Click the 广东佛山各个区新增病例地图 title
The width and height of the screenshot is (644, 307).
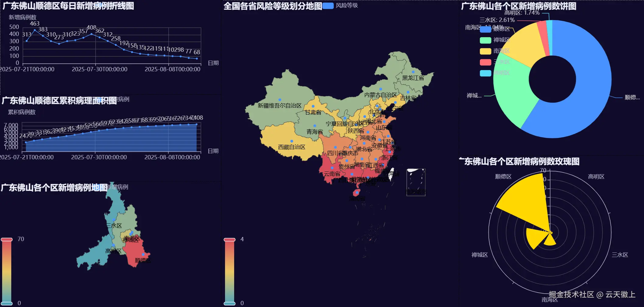pos(54,188)
